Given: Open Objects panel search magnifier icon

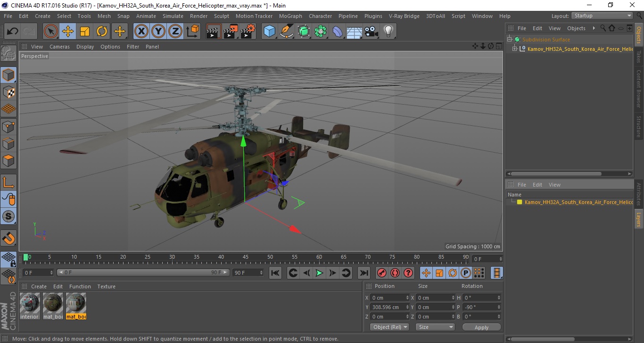Looking at the screenshot, I should 603,28.
